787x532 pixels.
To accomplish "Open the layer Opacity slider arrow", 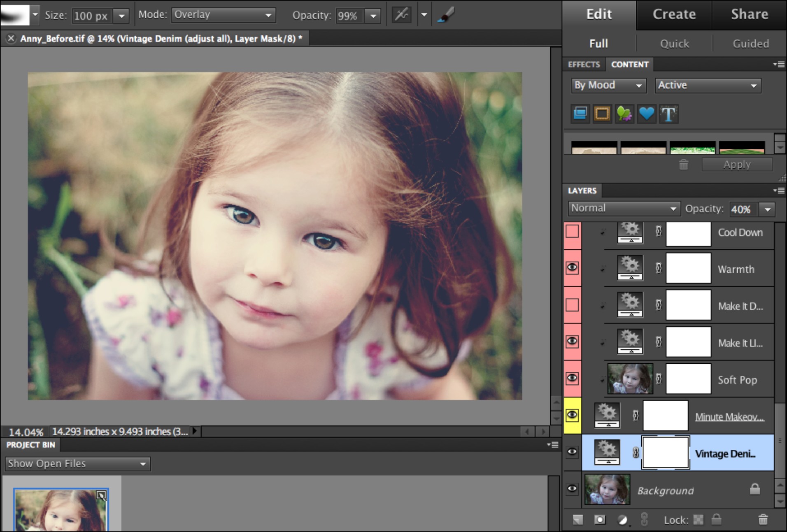I will click(768, 209).
